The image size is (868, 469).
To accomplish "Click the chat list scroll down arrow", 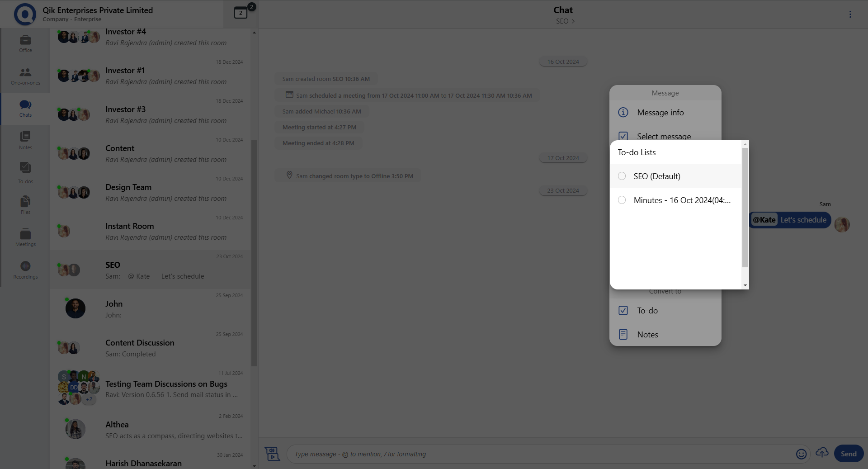I will [254, 465].
